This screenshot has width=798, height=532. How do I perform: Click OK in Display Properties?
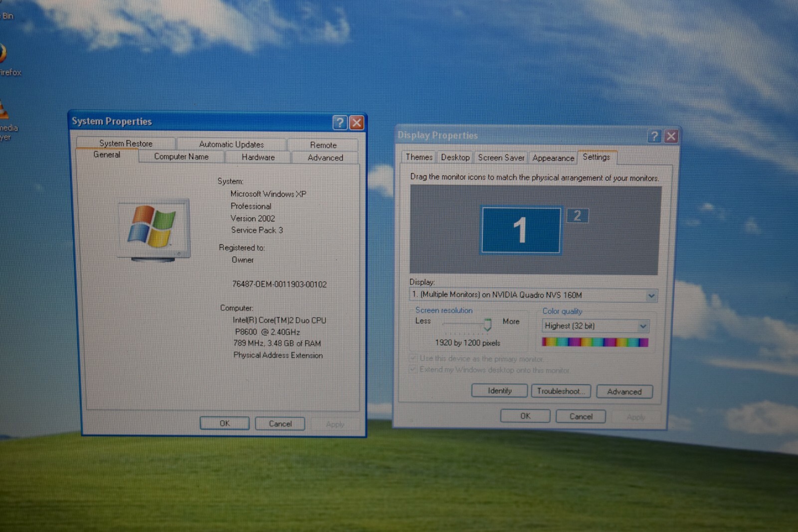[526, 416]
